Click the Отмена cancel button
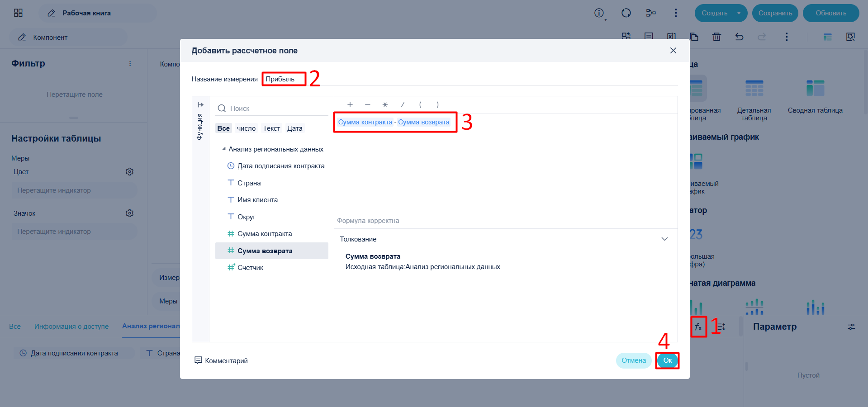868x407 pixels. click(x=633, y=360)
